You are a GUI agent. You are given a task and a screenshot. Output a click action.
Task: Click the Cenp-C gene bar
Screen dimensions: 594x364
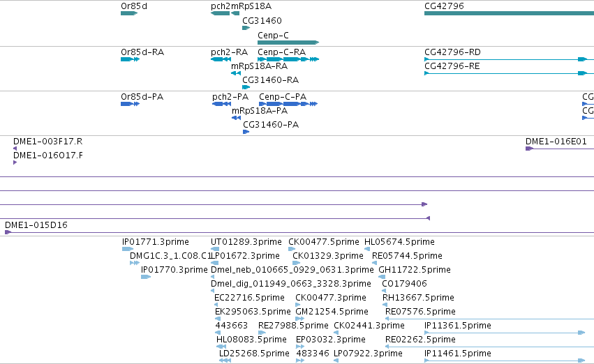[x=288, y=43]
